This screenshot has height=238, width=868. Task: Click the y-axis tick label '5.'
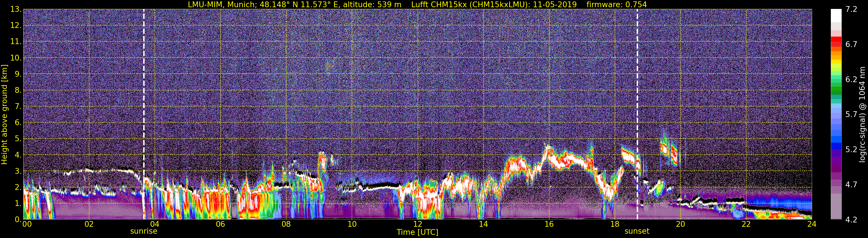18,139
